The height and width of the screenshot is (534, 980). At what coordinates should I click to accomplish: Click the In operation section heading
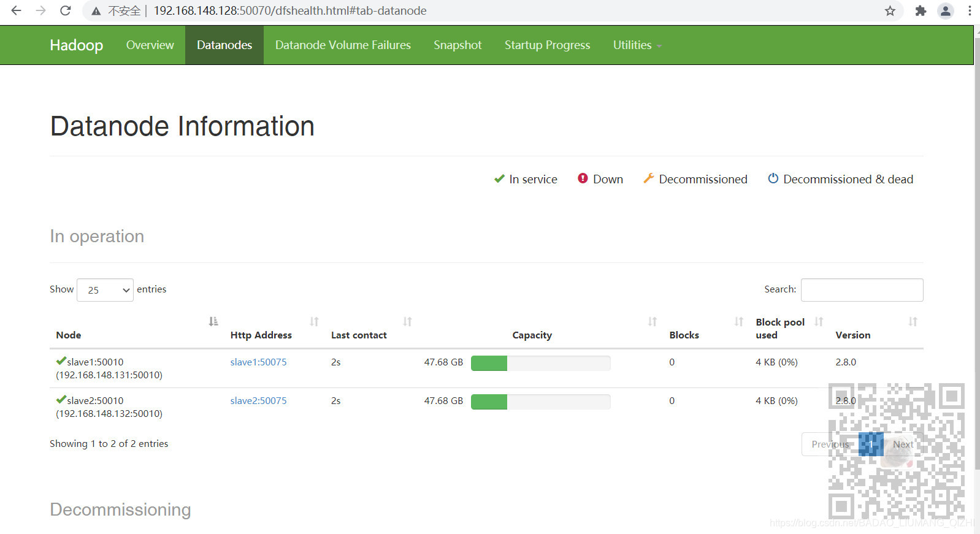(97, 236)
